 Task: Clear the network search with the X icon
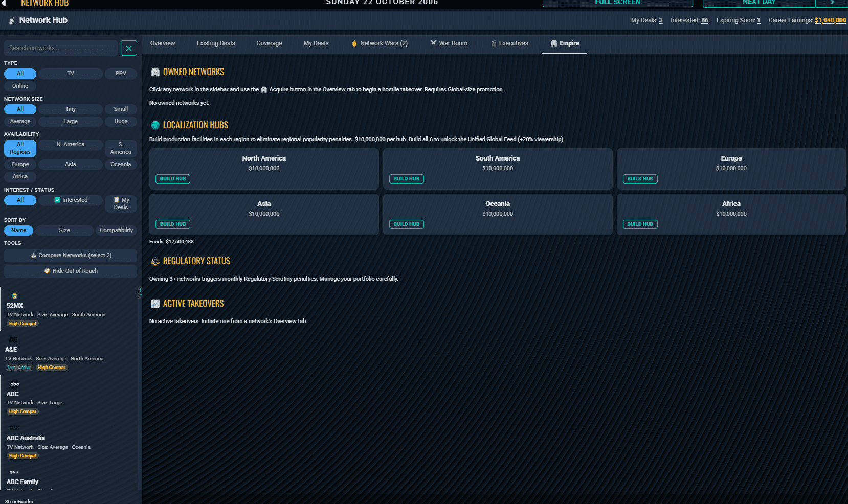[129, 48]
